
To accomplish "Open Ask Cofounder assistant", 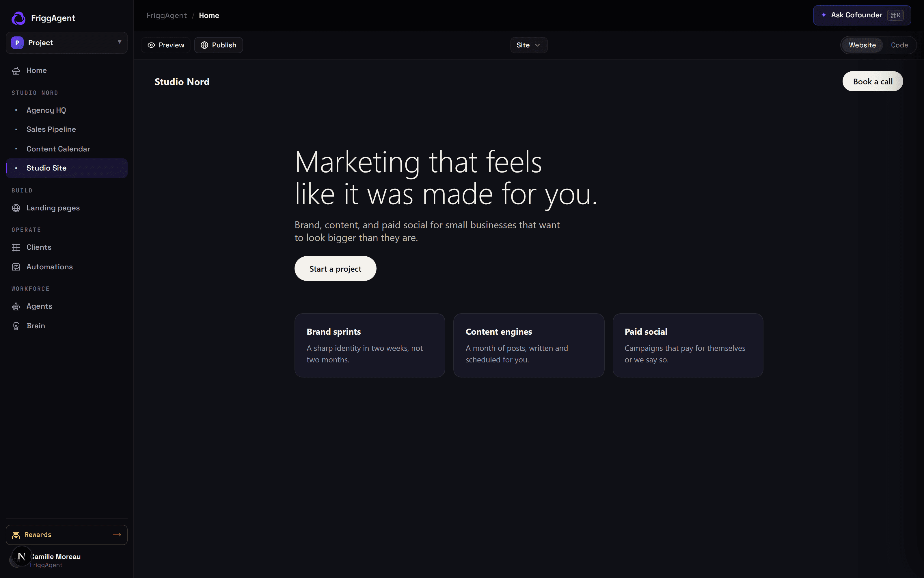I will [x=862, y=15].
